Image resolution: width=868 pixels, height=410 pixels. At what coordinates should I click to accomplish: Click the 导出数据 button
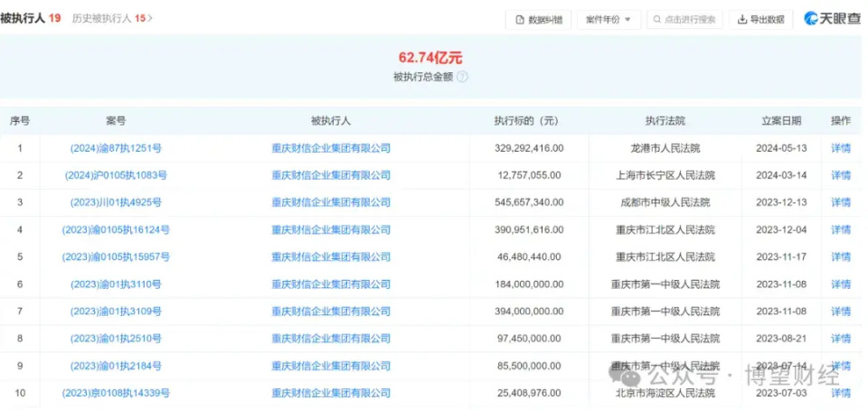pos(760,20)
